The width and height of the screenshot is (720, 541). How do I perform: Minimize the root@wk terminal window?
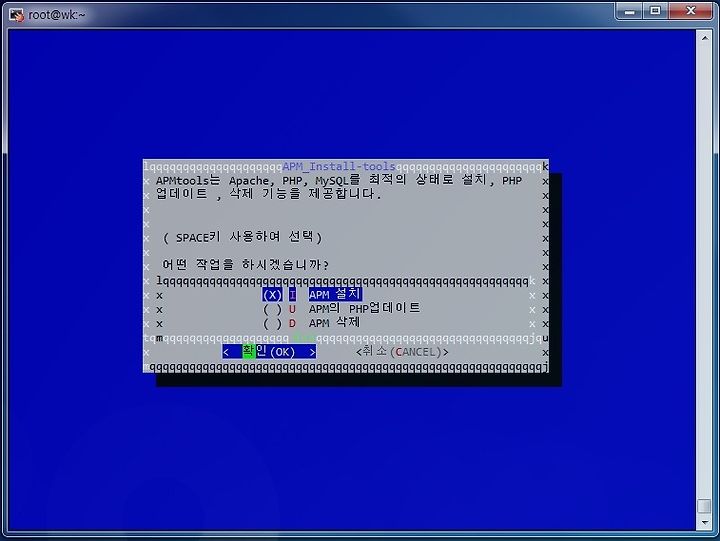pyautogui.click(x=630, y=11)
